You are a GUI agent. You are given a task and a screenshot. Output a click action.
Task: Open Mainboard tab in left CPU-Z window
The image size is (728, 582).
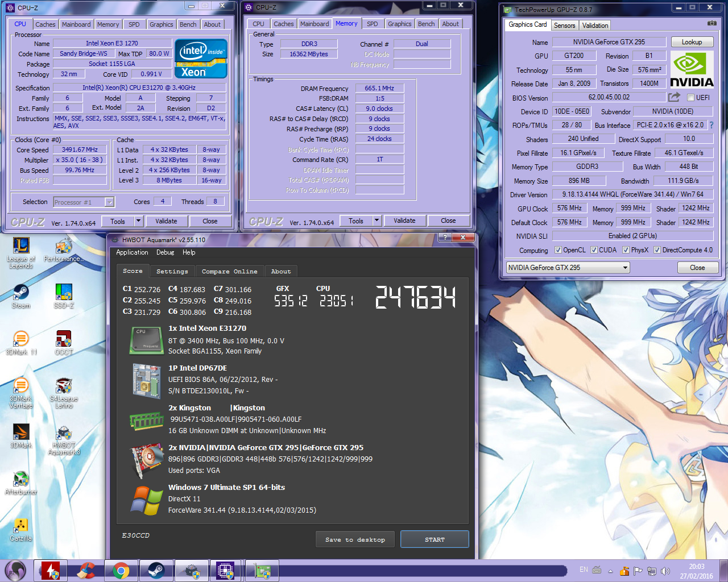point(76,24)
